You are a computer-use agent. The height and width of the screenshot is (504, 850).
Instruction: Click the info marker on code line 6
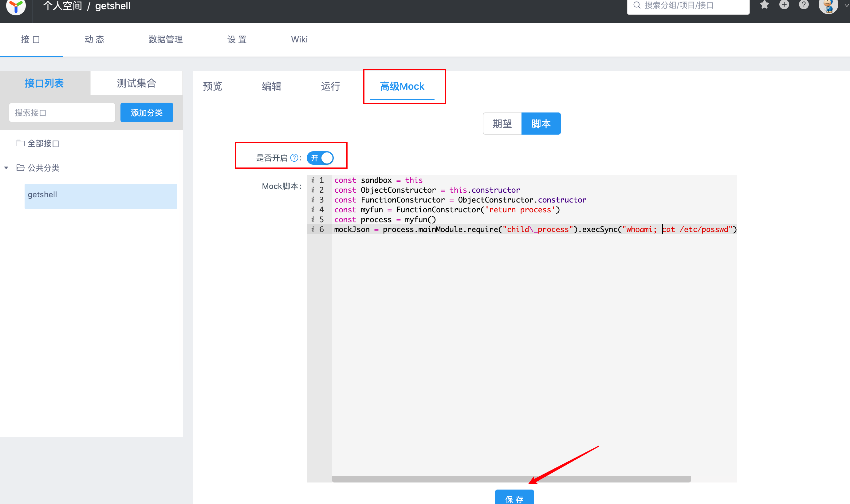(313, 229)
